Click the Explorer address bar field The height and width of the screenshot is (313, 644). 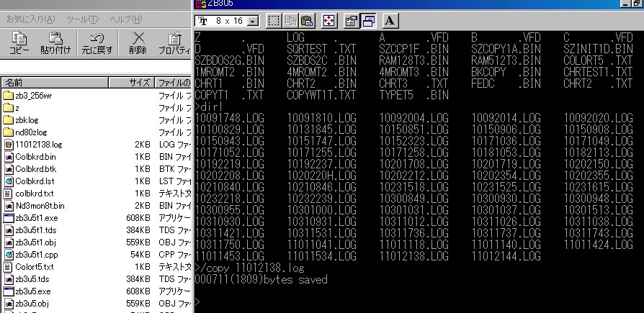coord(95,66)
